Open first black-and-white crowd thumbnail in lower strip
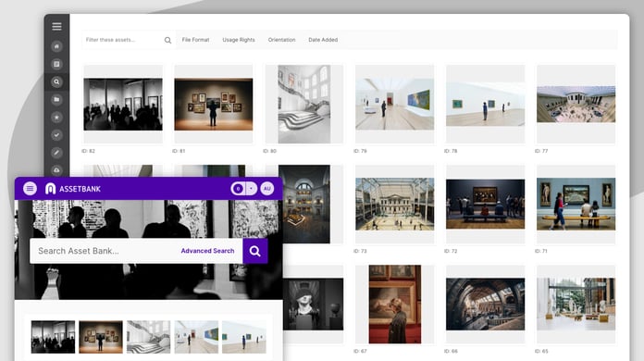The image size is (644, 361). (x=53, y=337)
